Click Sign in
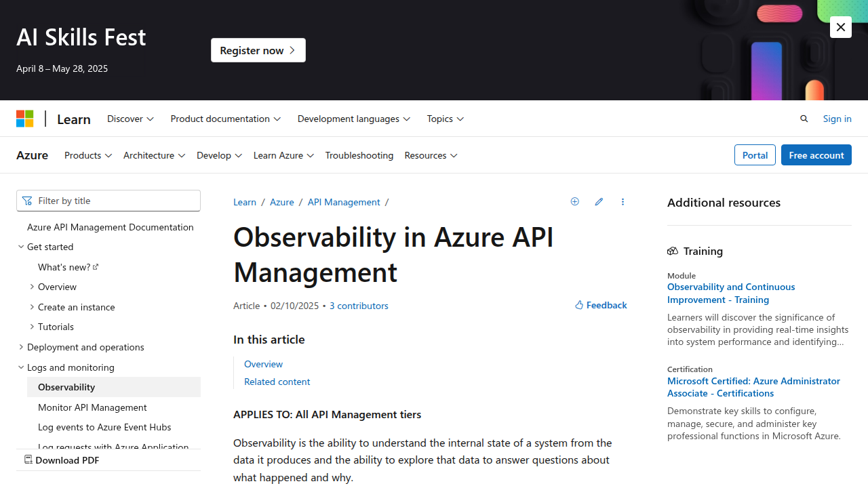 point(837,119)
